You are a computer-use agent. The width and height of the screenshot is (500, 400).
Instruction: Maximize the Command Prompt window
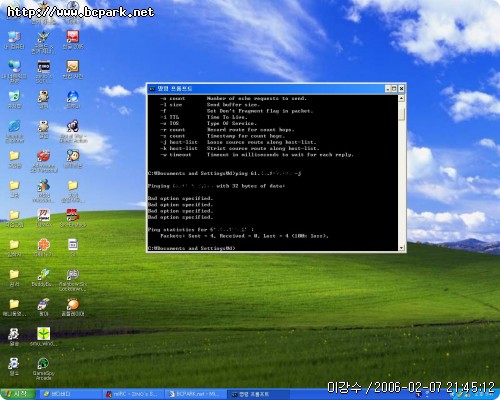394,89
